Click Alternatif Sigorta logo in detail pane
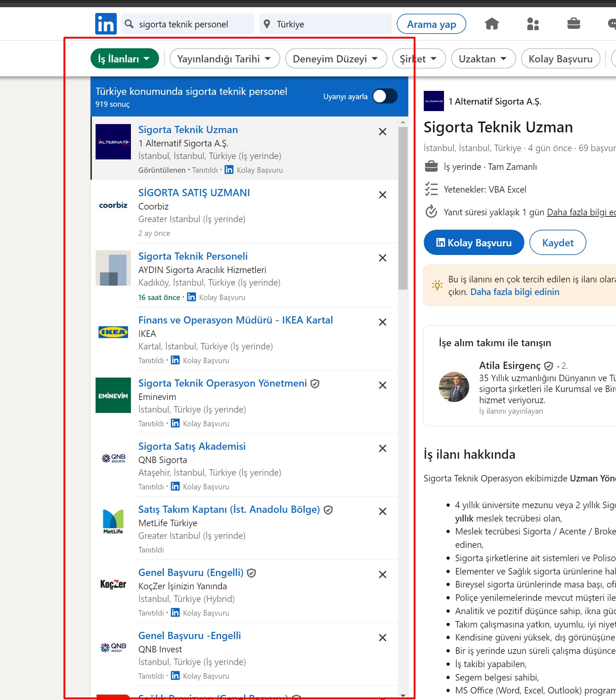This screenshot has width=616, height=700. coord(434,101)
